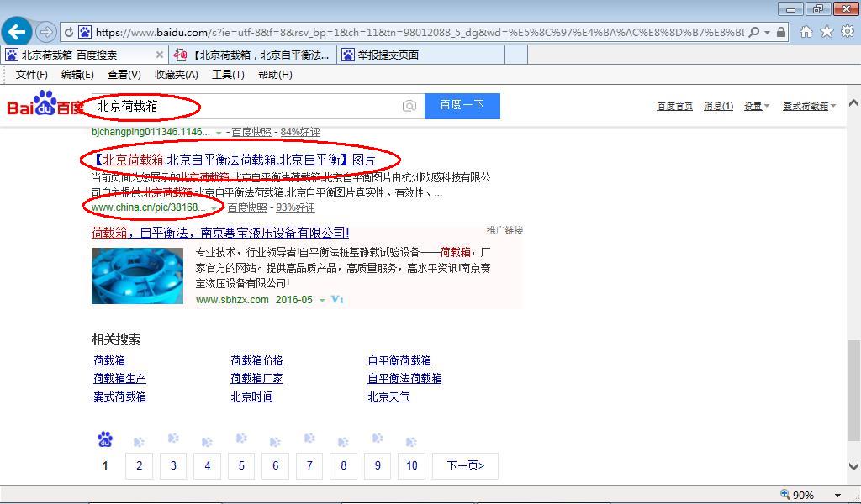This screenshot has width=861, height=504.
Task: Open the 90% zoom level dropdown
Action: pyautogui.click(x=837, y=496)
